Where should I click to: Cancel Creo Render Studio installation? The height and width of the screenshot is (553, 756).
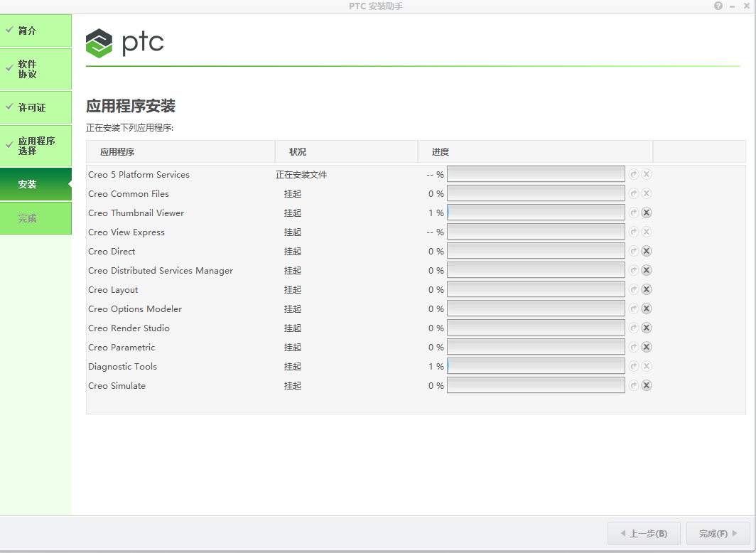[x=647, y=328]
